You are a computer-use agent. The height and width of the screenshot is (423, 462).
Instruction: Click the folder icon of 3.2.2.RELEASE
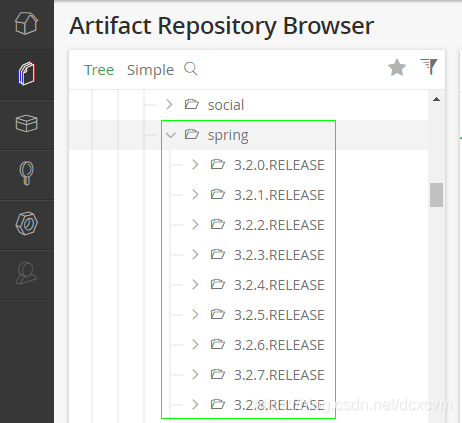(x=218, y=224)
